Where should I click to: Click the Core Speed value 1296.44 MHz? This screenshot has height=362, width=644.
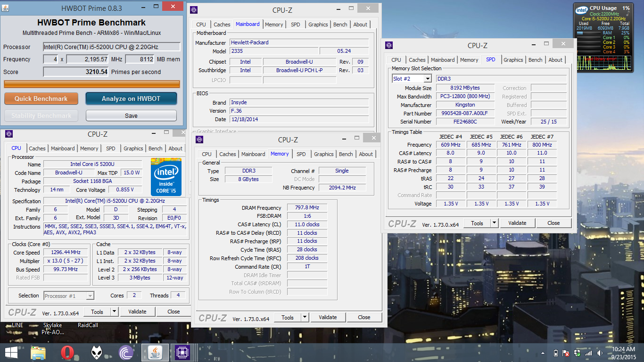pos(66,253)
